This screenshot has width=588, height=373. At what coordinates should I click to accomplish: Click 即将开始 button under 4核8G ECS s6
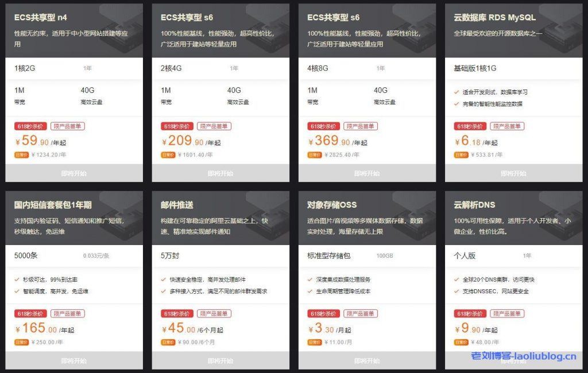tap(367, 173)
